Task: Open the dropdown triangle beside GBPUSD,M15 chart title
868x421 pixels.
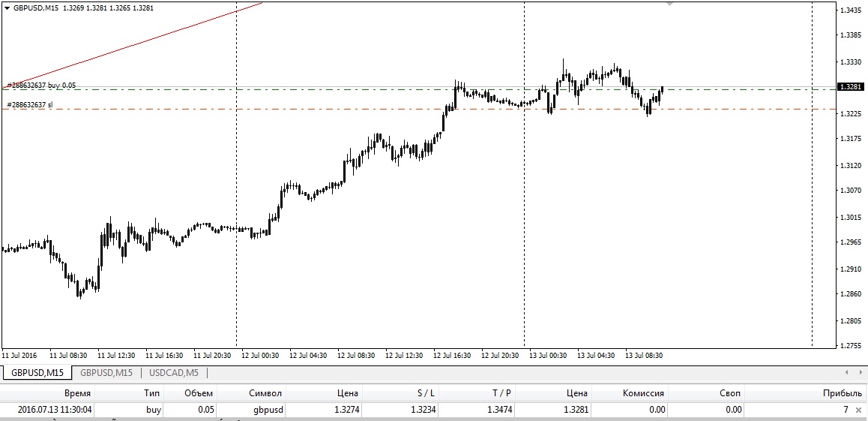Action: pos(7,8)
